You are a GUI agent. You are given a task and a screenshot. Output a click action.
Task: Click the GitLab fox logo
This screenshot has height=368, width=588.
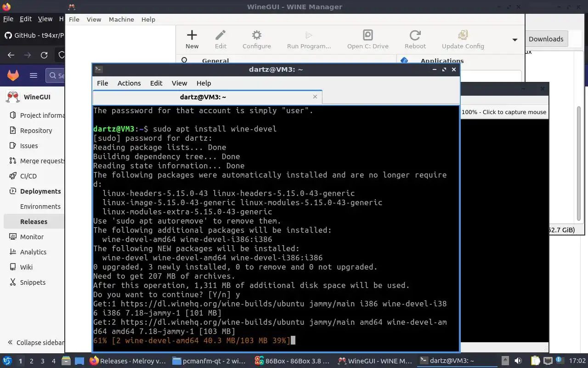13,75
